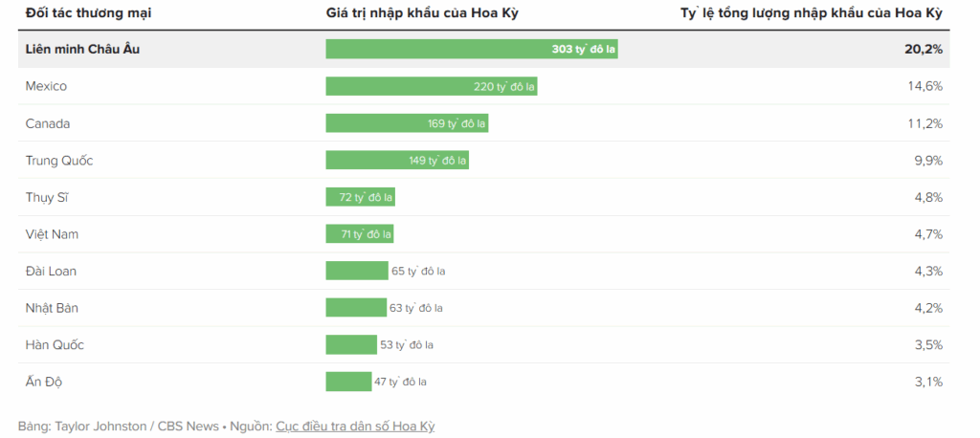Image resolution: width=980 pixels, height=438 pixels.
Task: Click the Trung Quốc 149 tỷ bar
Action: [x=396, y=160]
